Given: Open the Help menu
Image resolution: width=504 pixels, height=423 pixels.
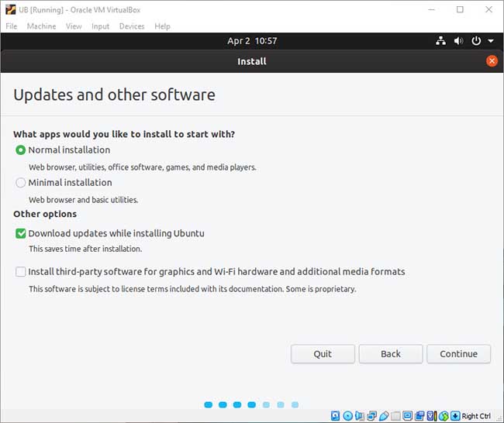Looking at the screenshot, I should [162, 26].
